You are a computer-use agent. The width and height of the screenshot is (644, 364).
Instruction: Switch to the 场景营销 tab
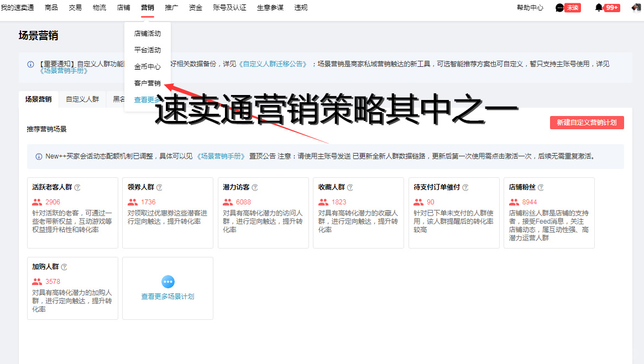point(38,99)
